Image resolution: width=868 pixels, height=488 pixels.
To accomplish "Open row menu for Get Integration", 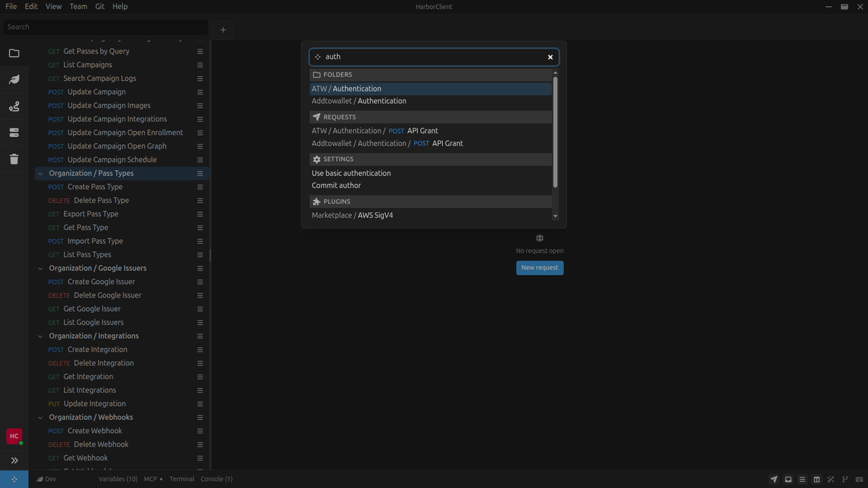I will [200, 377].
